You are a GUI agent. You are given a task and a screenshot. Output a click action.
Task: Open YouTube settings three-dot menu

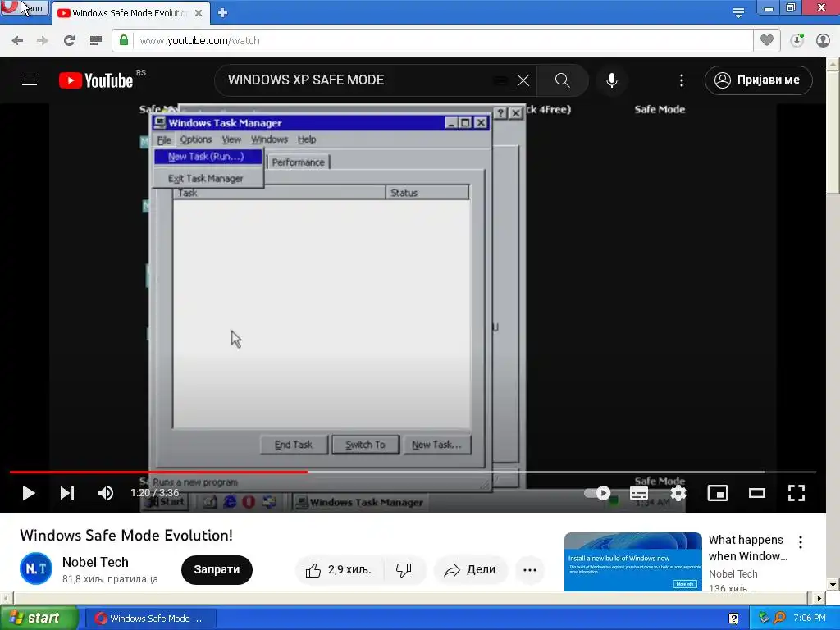tap(682, 80)
